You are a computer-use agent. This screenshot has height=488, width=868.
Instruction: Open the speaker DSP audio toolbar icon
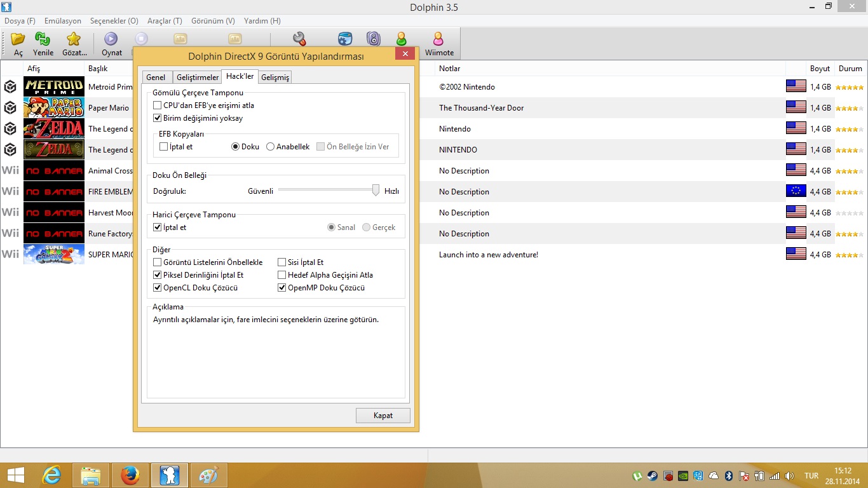pyautogui.click(x=373, y=39)
